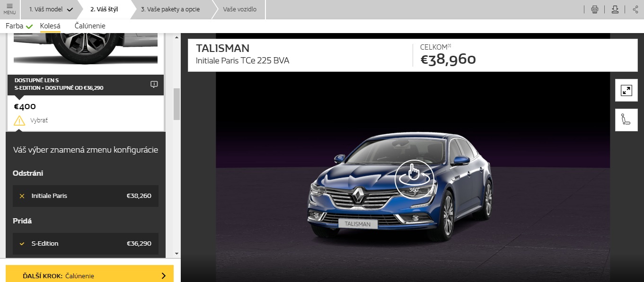Click the S-Edition €36,290 row
Image resolution: width=644 pixels, height=282 pixels.
click(86, 244)
